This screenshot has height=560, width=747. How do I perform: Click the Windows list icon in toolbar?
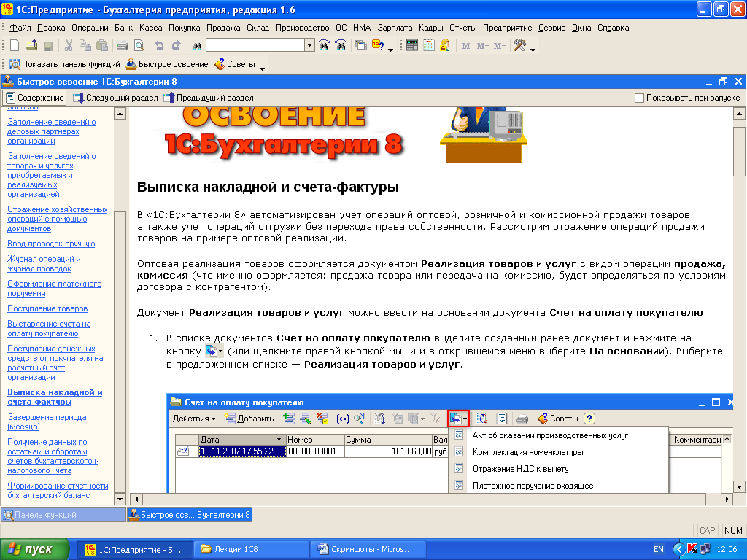click(x=361, y=46)
